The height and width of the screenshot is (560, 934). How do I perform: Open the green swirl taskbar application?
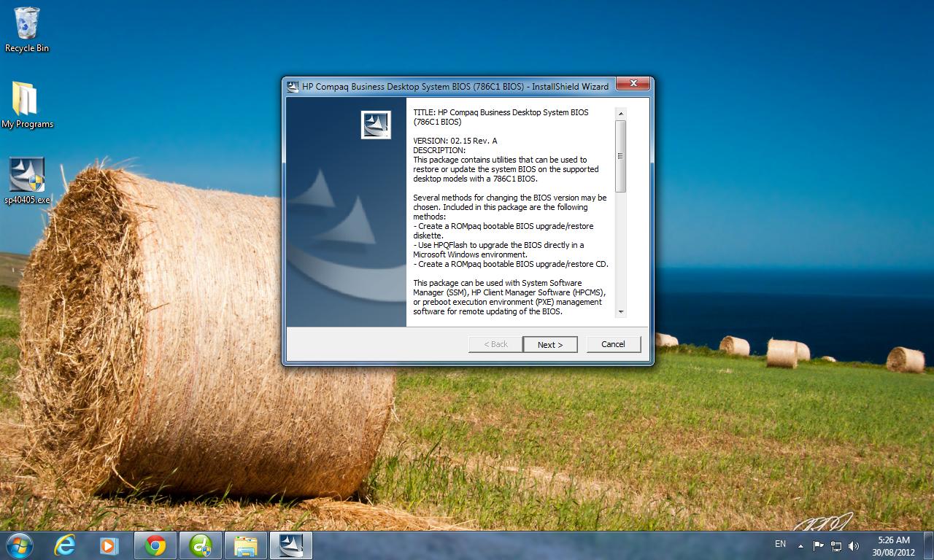tap(200, 545)
